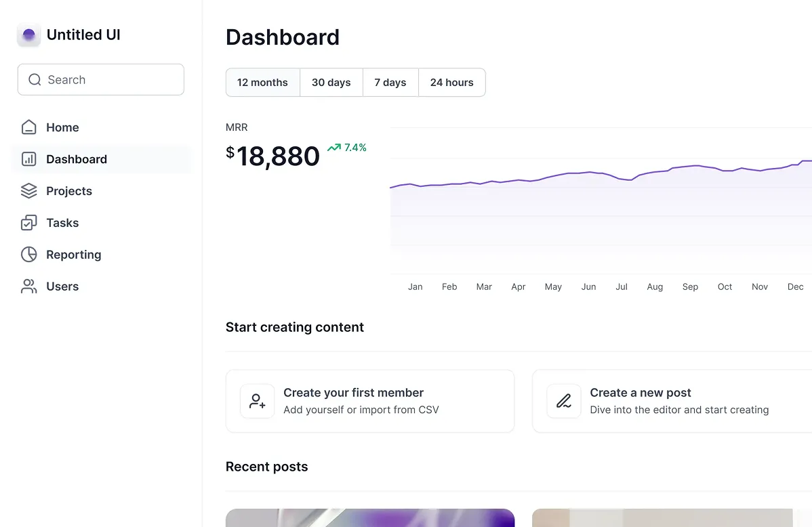The image size is (812, 527).
Task: Open Home in the sidebar
Action: tap(102, 127)
